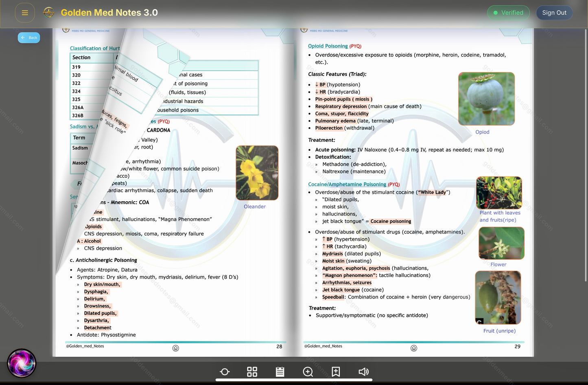Click the page progress bar under the toolbar
588x385 pixels.
tap(294, 381)
